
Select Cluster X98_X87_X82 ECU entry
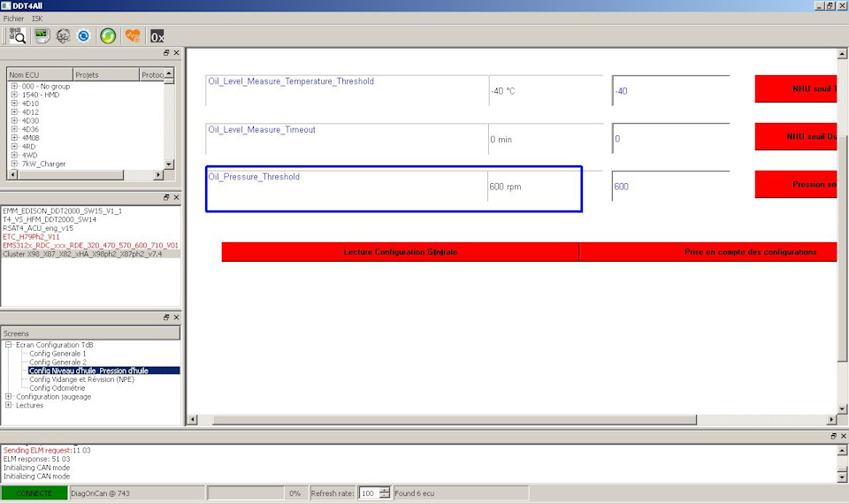click(82, 254)
